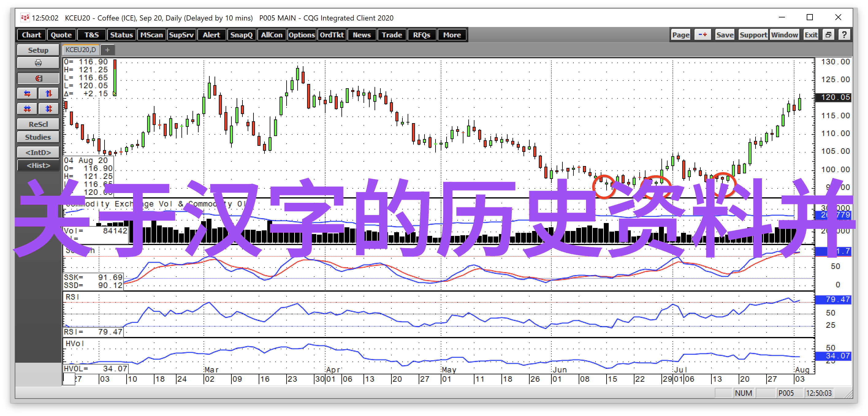Click the minus-plus zoom button

[702, 35]
